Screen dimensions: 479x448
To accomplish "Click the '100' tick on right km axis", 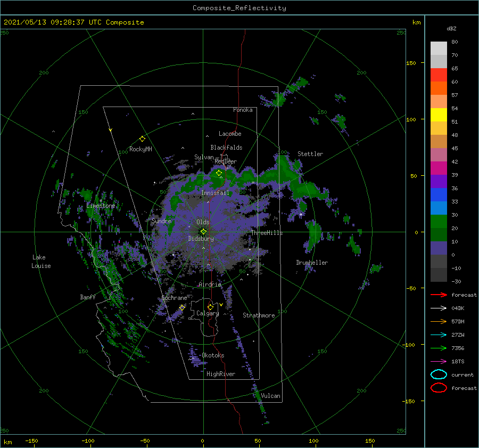I will tap(411, 119).
